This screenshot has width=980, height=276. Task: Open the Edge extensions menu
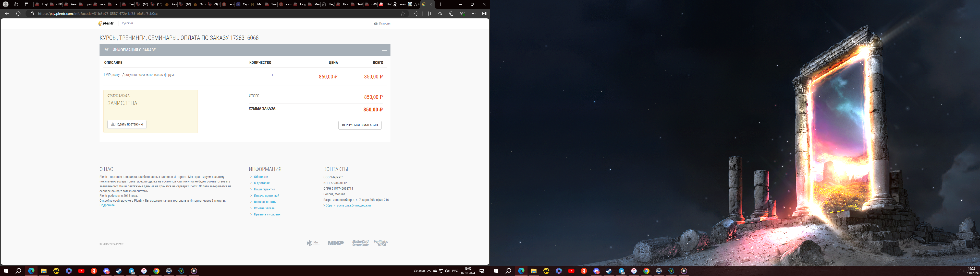(416, 14)
